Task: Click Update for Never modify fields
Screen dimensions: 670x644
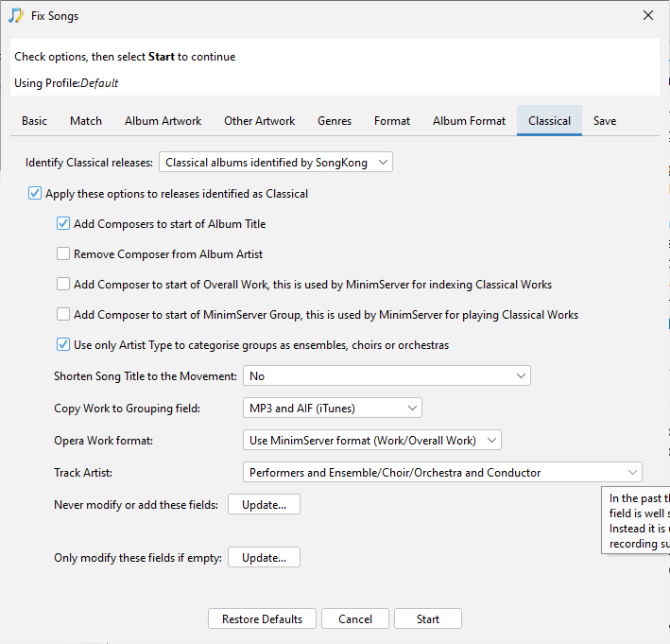Action: coord(264,505)
